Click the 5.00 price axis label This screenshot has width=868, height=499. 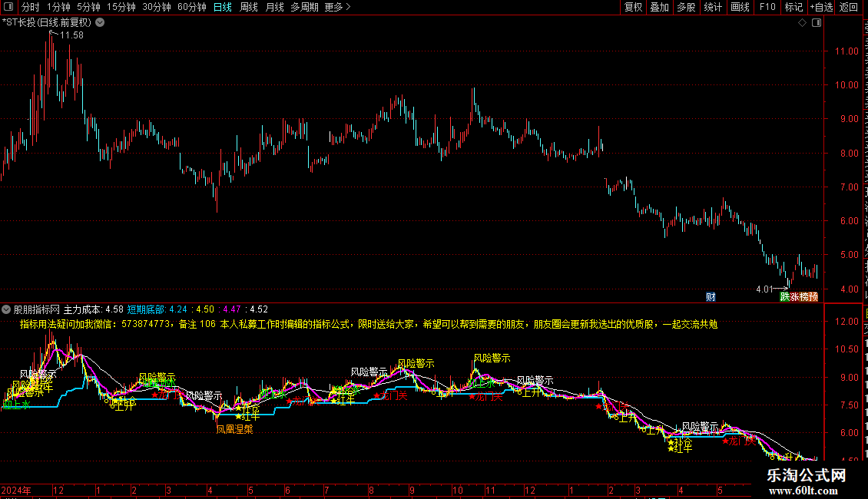click(x=849, y=255)
